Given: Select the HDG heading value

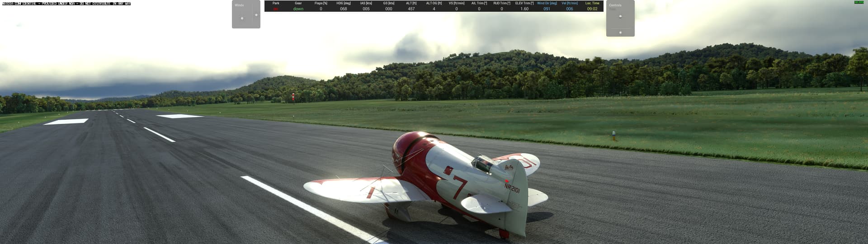Looking at the screenshot, I should tap(344, 9).
